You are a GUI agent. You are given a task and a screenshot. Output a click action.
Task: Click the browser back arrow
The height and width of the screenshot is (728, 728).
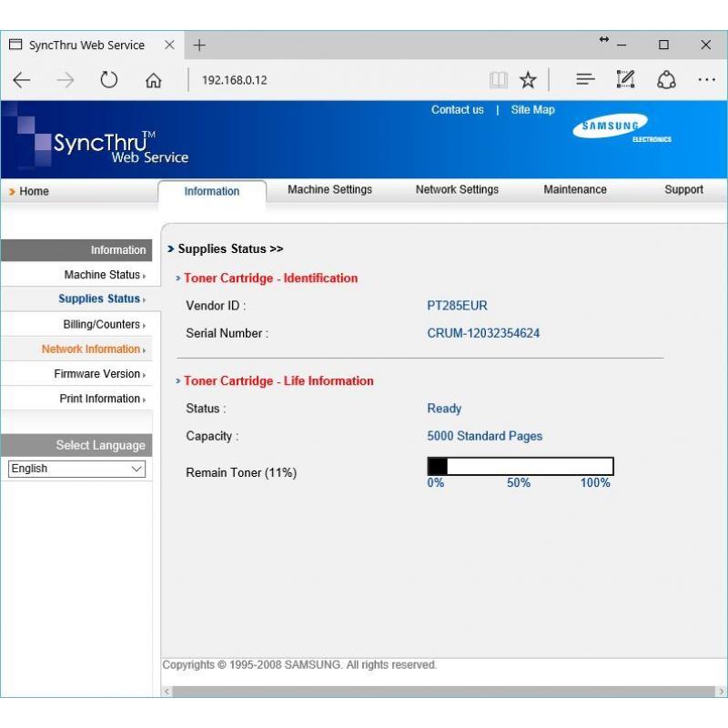[22, 80]
